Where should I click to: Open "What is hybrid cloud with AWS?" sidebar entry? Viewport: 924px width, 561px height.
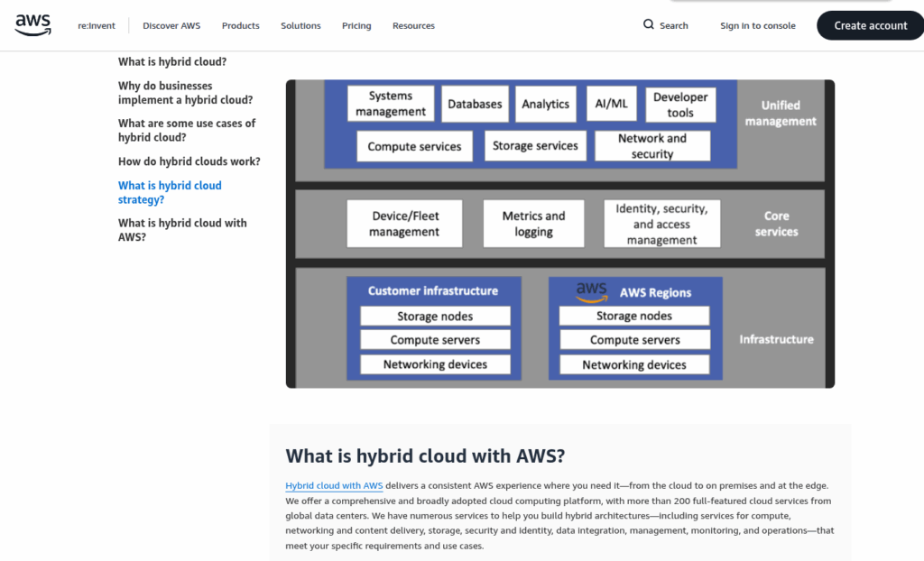[182, 230]
